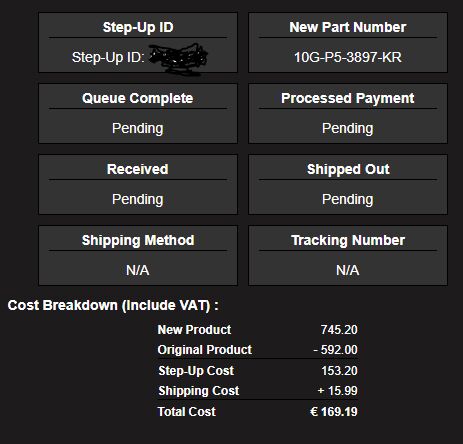
Task: Click Pending status under Received
Action: coord(138,199)
